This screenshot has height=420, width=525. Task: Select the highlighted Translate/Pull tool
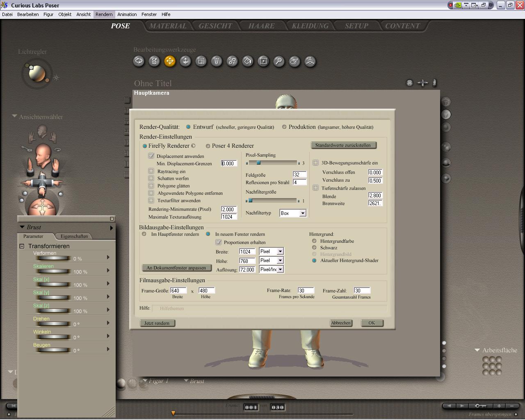[170, 61]
